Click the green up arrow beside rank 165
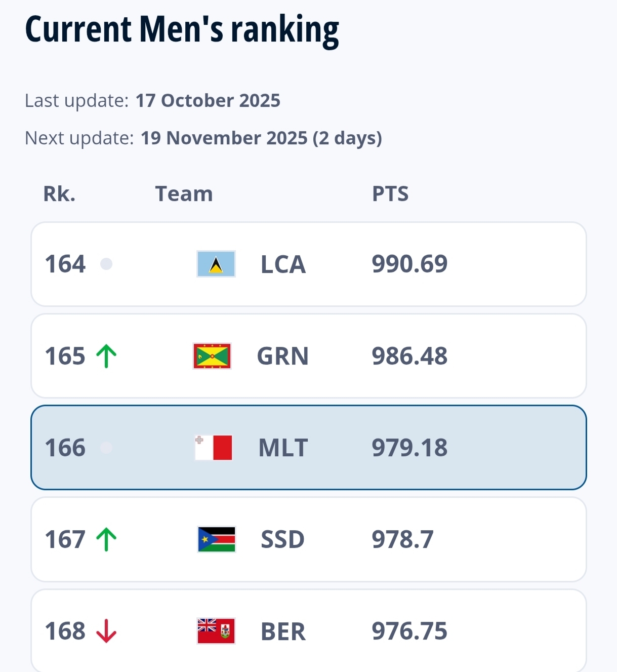The height and width of the screenshot is (672, 617). click(x=107, y=356)
